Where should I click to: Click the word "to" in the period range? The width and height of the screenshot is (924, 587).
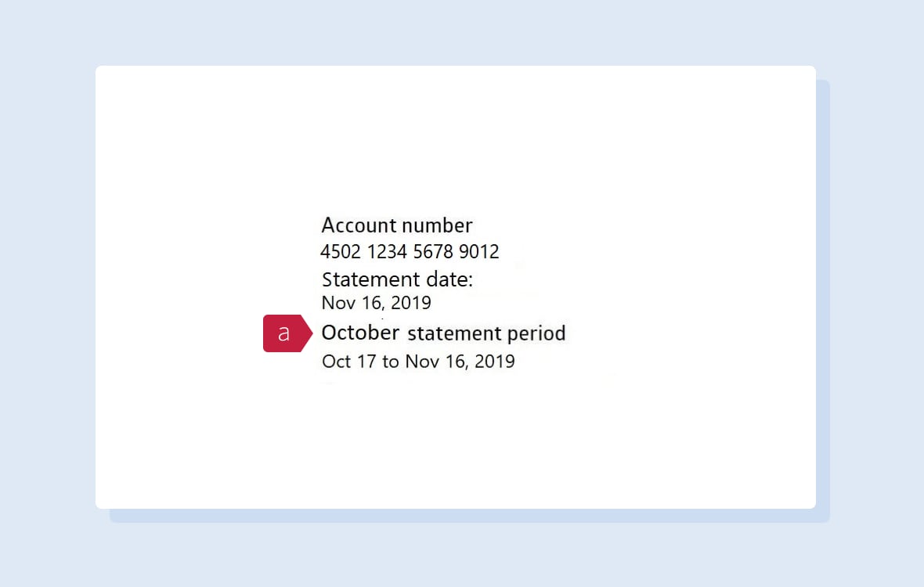click(x=391, y=362)
